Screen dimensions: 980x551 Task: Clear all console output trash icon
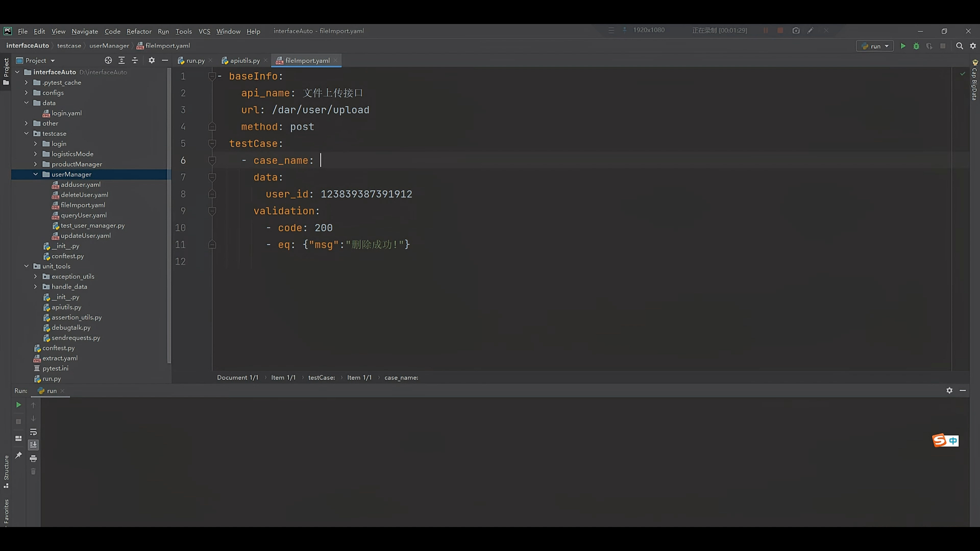[33, 472]
